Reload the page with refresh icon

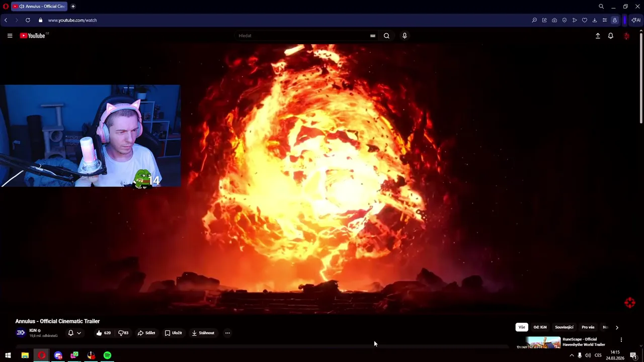(x=28, y=20)
